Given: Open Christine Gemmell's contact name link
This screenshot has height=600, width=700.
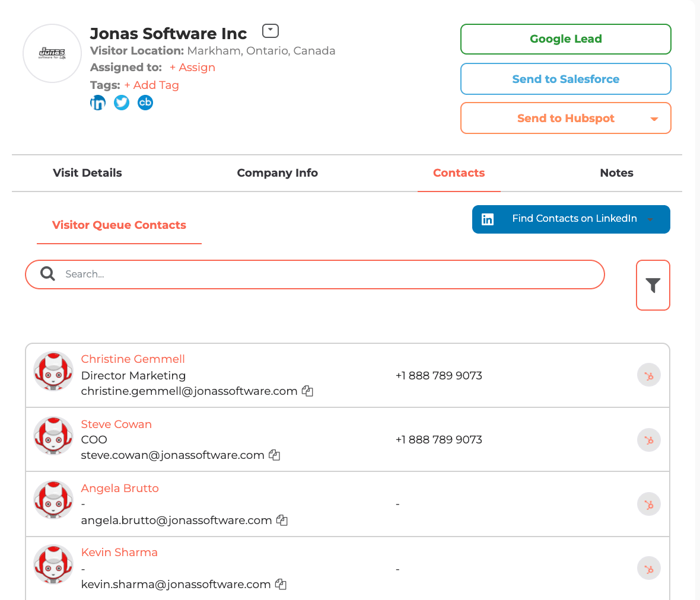Looking at the screenshot, I should click(x=133, y=359).
